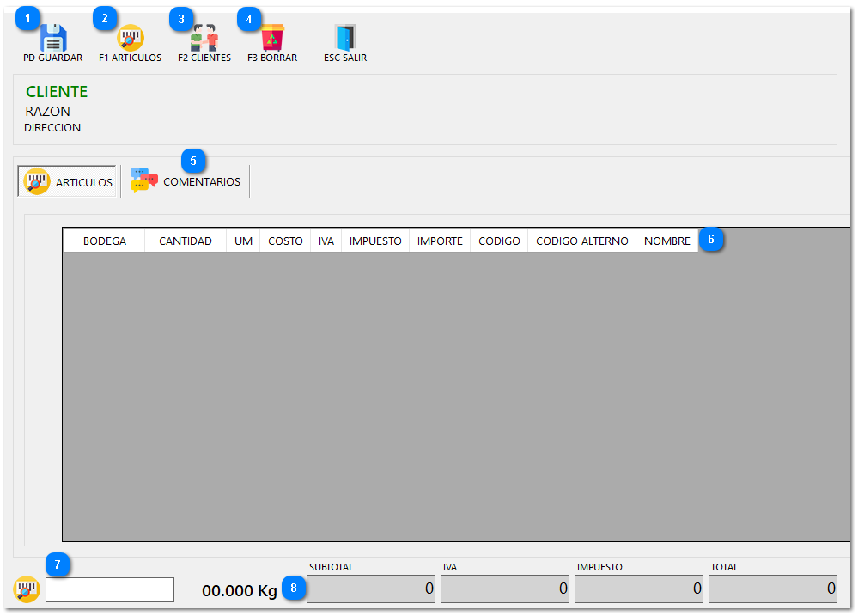This screenshot has width=858, height=616.
Task: Click the Total amount field
Action: [772, 589]
